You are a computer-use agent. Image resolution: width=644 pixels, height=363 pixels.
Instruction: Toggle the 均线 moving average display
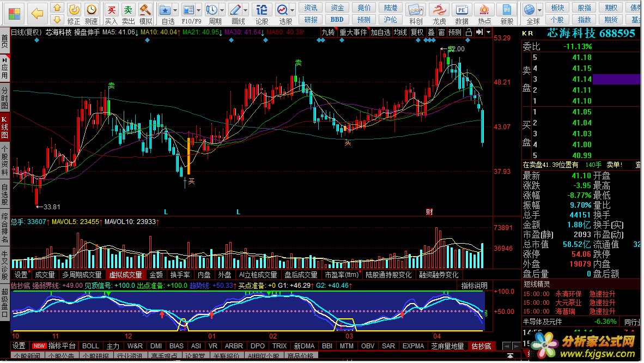pyautogui.click(x=400, y=32)
